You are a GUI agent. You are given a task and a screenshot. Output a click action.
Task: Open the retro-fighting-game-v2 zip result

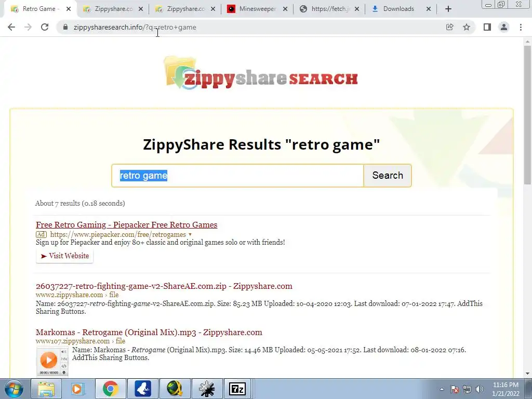click(164, 286)
